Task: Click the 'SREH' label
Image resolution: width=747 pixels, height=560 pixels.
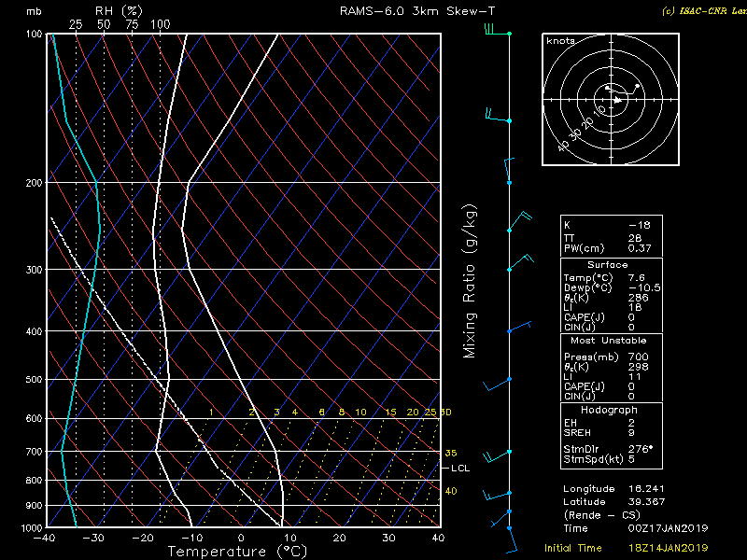Action: (577, 433)
